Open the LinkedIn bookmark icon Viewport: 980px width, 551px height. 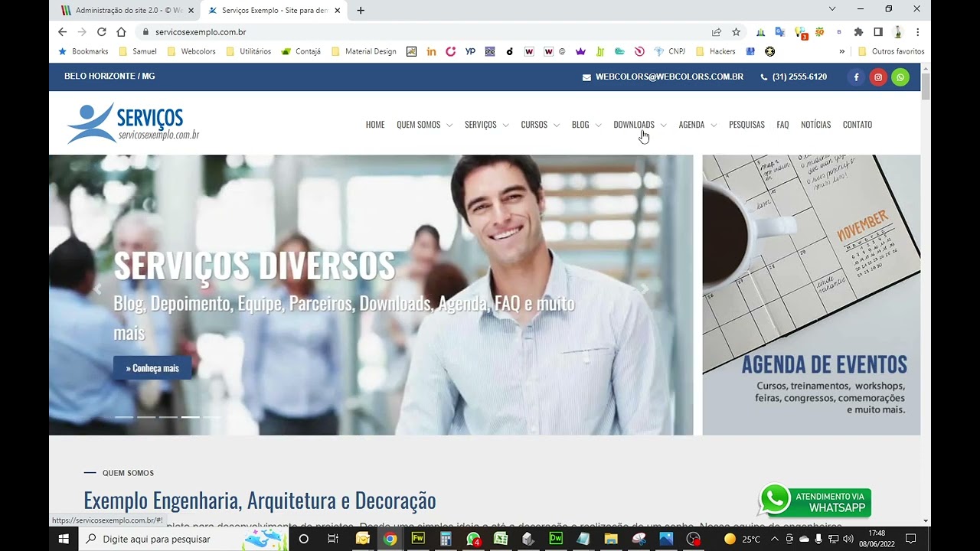coord(432,51)
